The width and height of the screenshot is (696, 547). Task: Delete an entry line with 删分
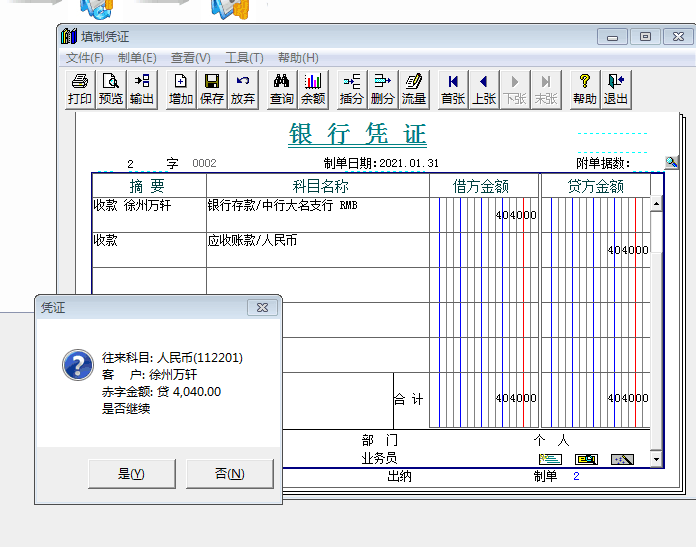pos(383,89)
